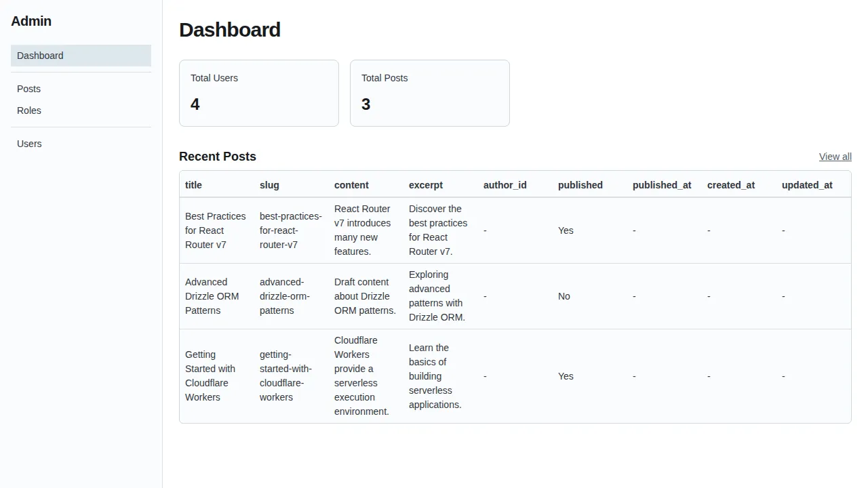This screenshot has height=488, width=868.
Task: Click the author_id column header
Action: (505, 184)
